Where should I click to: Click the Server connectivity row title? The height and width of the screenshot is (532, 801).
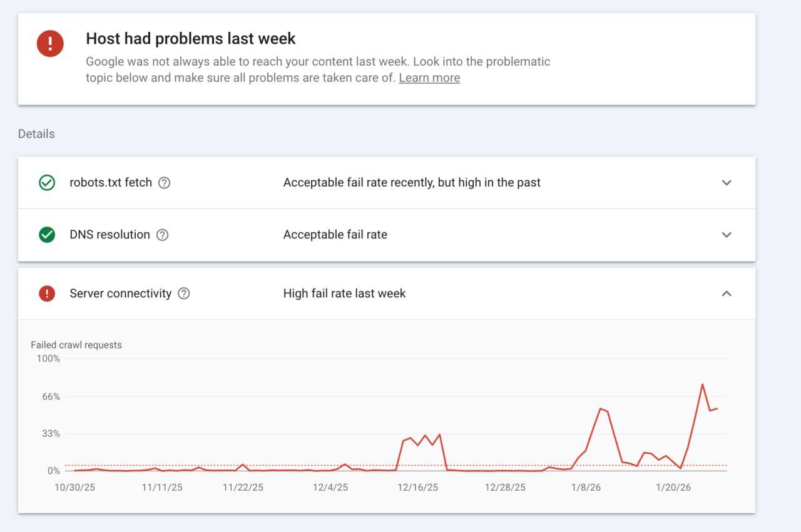pyautogui.click(x=120, y=294)
